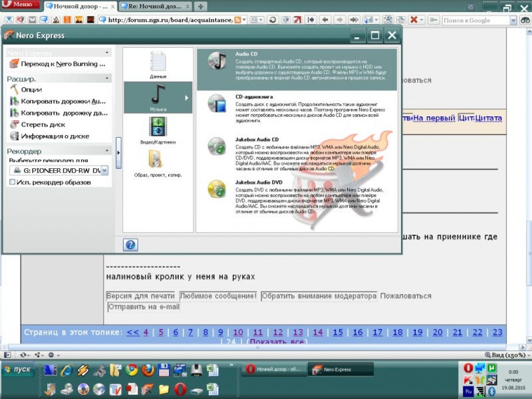Select the Jukebox Audio DVD option
Screen dimensions: 532x399
click(296, 196)
